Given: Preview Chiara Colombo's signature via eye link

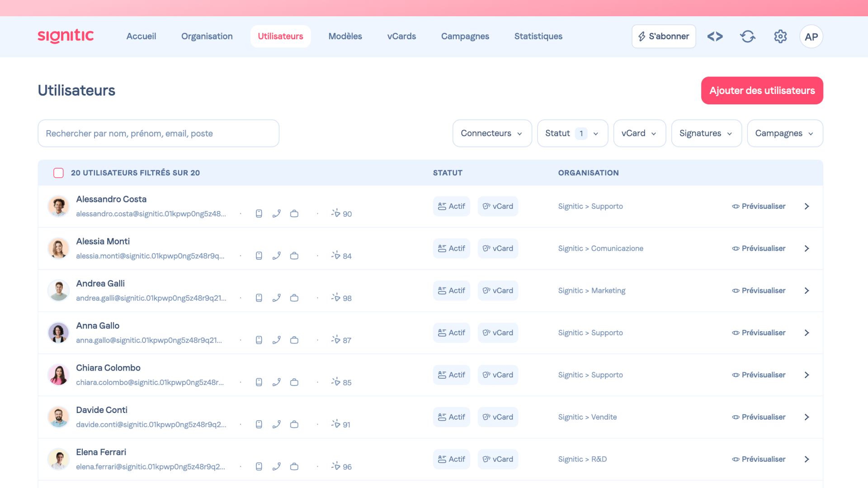Looking at the screenshot, I should [x=759, y=375].
